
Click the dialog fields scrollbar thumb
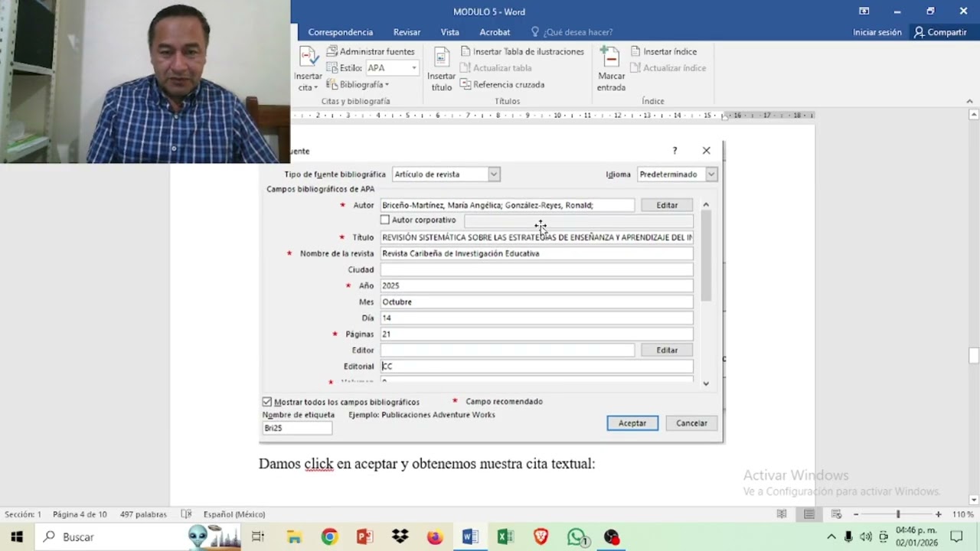(x=706, y=256)
